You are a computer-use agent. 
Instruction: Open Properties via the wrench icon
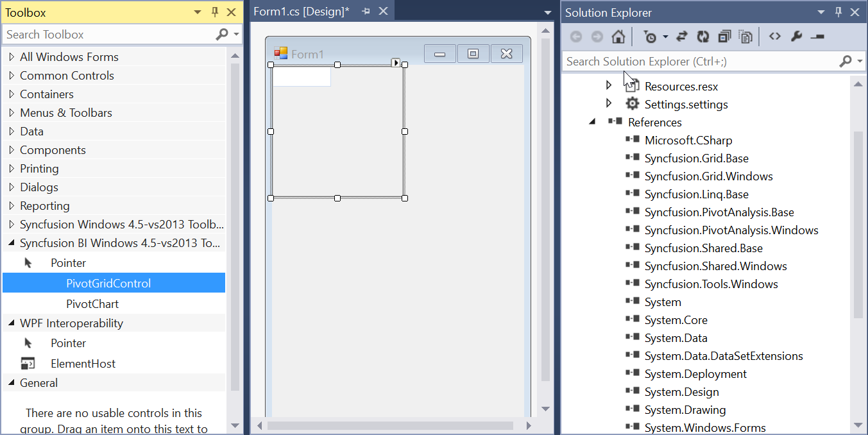(x=796, y=37)
